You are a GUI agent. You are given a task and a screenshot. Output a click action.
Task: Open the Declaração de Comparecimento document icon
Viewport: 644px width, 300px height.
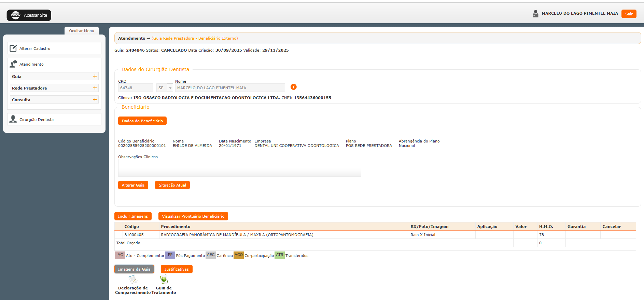[133, 279]
